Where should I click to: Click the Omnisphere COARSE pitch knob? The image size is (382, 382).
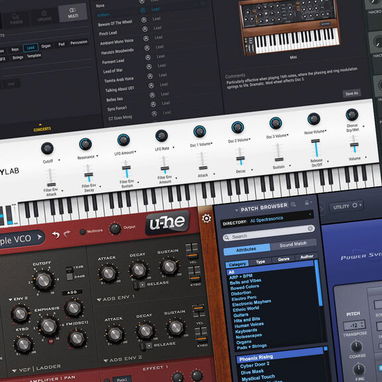pyautogui.click(x=356, y=347)
